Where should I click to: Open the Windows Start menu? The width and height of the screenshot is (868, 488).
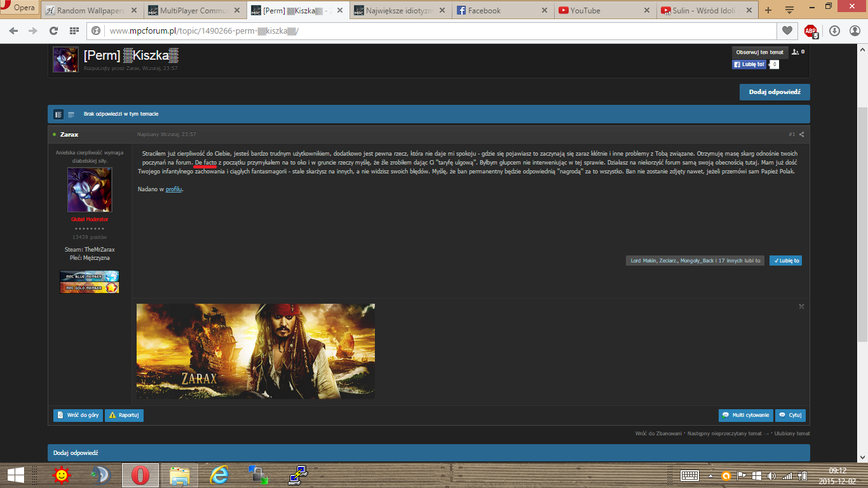(15, 475)
